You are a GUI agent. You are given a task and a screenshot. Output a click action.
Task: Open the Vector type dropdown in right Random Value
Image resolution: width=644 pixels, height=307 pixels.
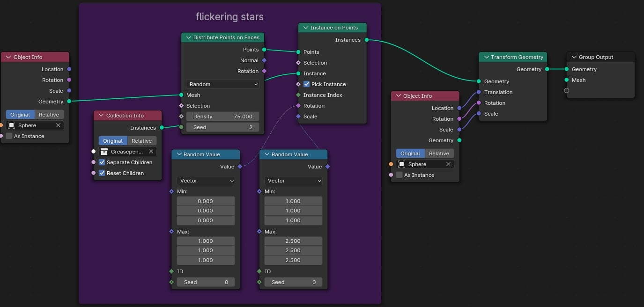click(x=293, y=180)
